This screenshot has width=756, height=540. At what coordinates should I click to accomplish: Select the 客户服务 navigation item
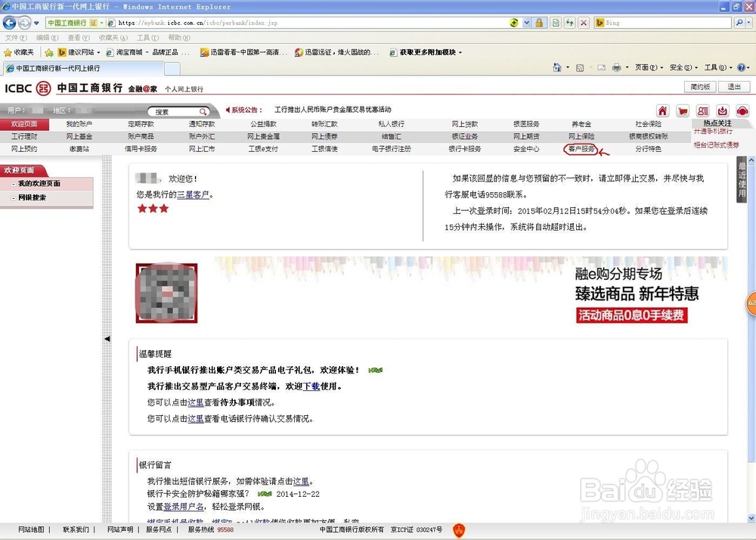[581, 149]
